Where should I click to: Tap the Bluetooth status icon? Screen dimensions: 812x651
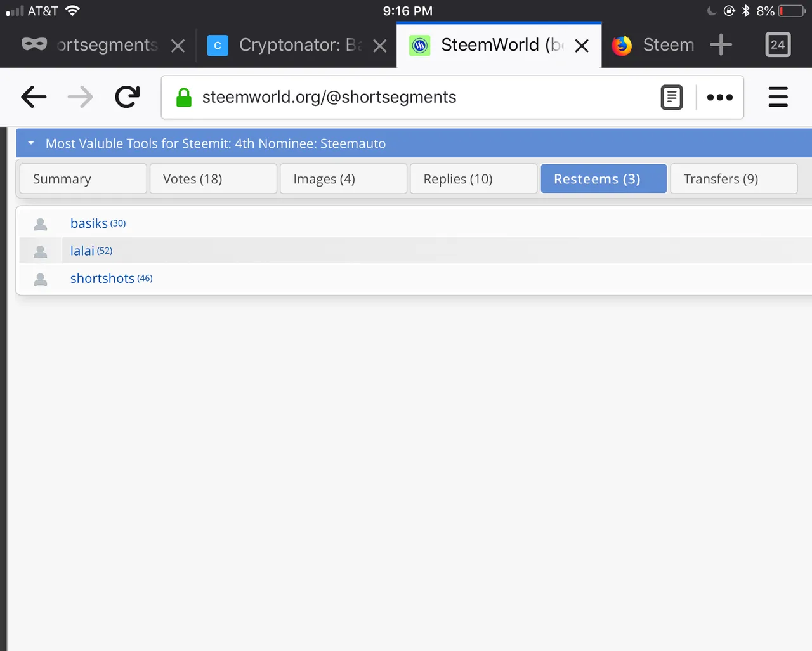[x=746, y=11]
